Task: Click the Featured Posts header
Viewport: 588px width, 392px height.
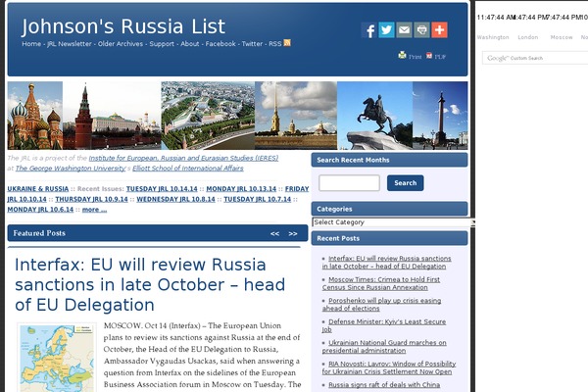Action: click(x=158, y=233)
